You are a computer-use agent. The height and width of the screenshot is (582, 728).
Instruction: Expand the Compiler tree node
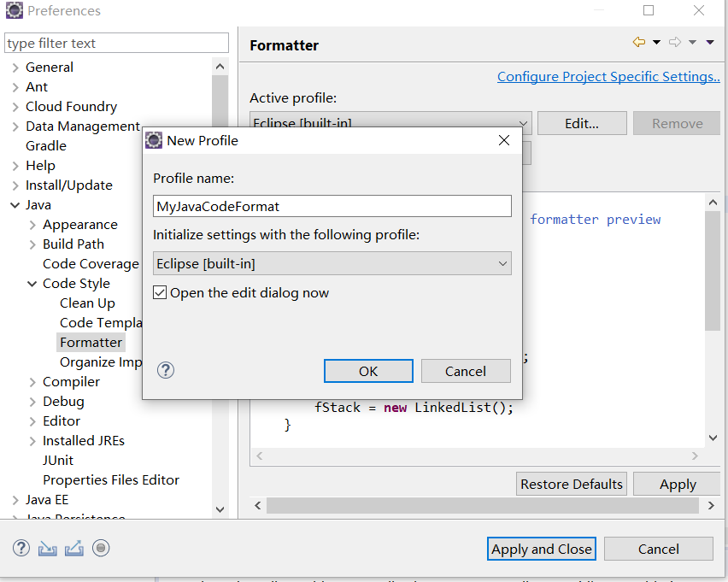click(x=32, y=382)
